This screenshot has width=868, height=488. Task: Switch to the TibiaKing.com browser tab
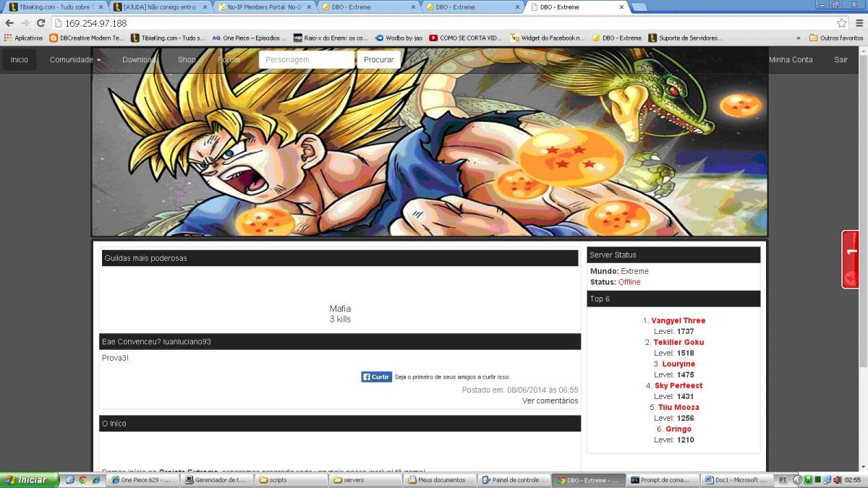pos(55,7)
